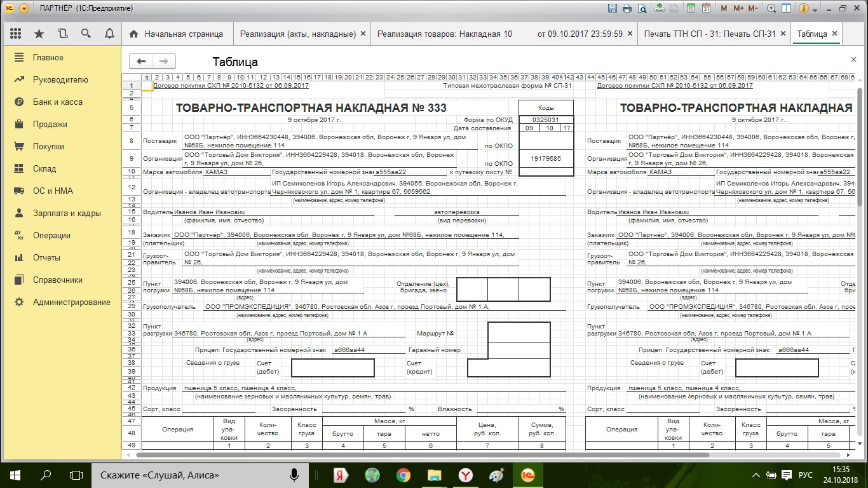Click the Forward arrow button
This screenshot has height=488, width=868.
click(x=164, y=61)
